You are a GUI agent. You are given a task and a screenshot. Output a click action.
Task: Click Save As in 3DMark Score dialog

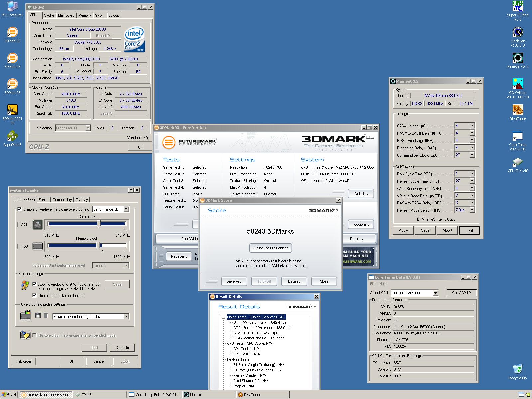(235, 281)
